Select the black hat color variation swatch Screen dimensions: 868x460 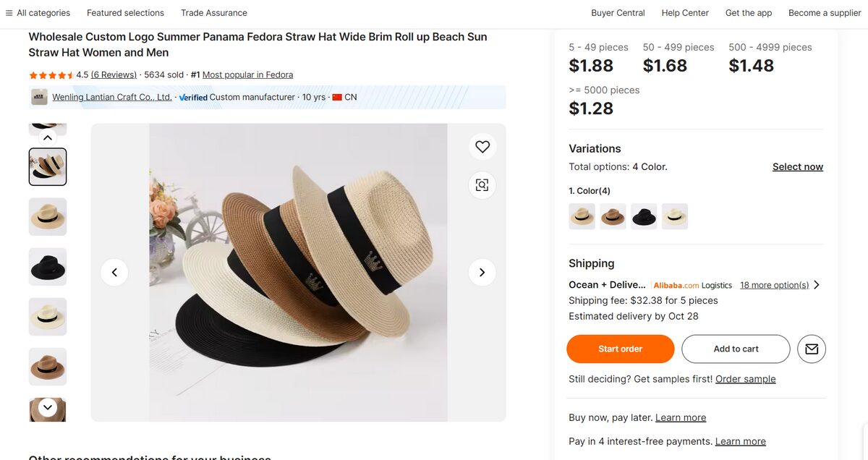click(x=644, y=216)
